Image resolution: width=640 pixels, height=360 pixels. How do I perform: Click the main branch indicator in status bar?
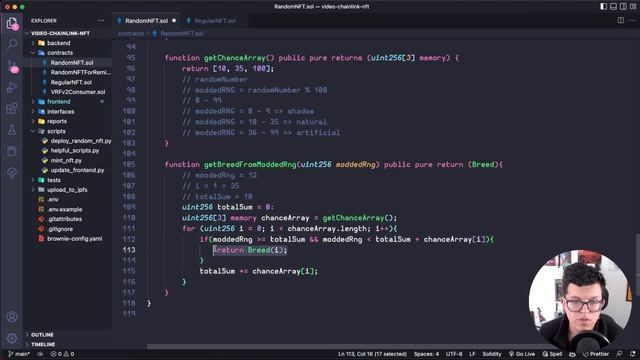[19, 354]
